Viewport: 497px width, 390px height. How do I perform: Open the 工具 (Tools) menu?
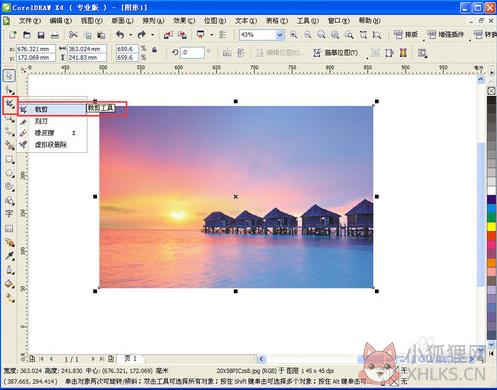click(308, 21)
